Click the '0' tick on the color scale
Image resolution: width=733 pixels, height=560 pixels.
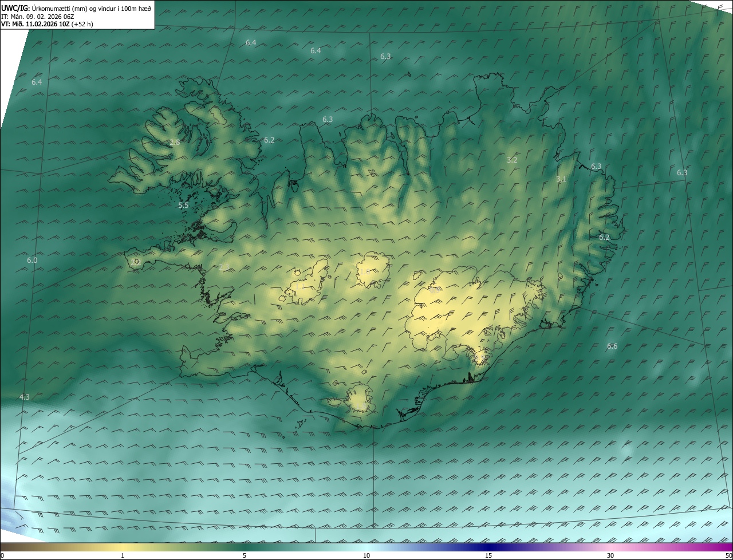(2, 555)
